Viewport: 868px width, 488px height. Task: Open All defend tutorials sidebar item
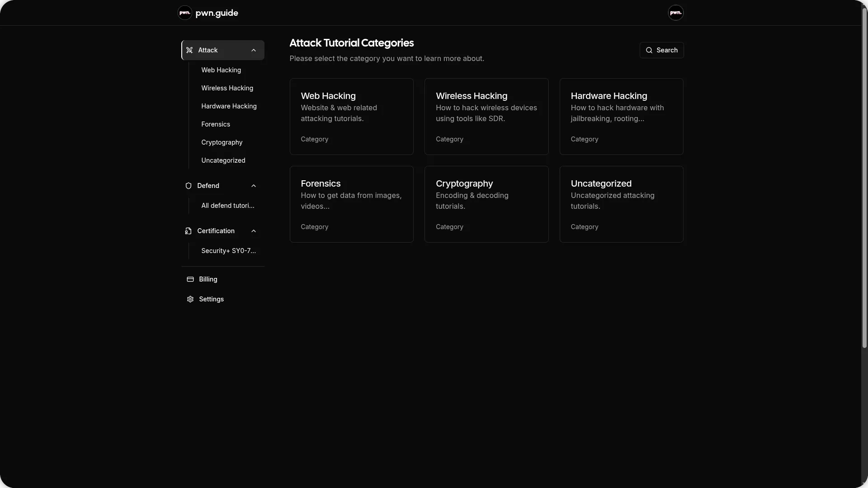[x=227, y=206]
